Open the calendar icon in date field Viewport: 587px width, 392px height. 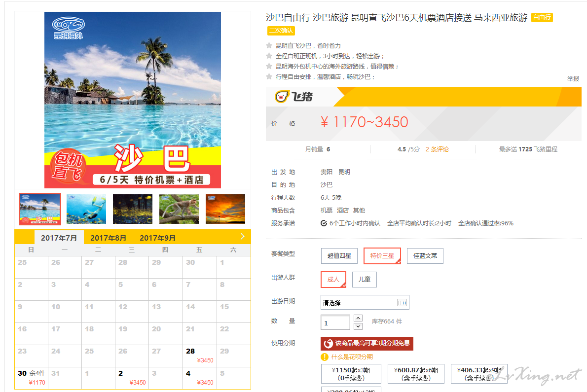(x=402, y=302)
